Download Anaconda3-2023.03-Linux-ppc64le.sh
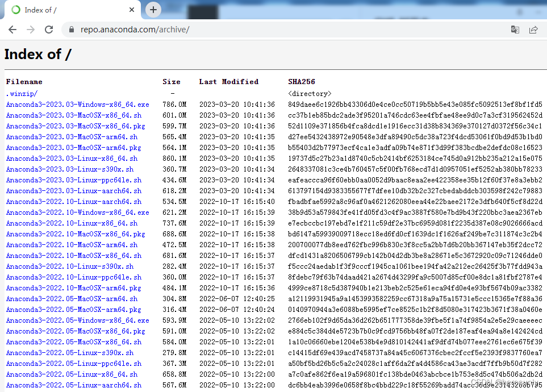The width and height of the screenshot is (547, 392). [74, 180]
